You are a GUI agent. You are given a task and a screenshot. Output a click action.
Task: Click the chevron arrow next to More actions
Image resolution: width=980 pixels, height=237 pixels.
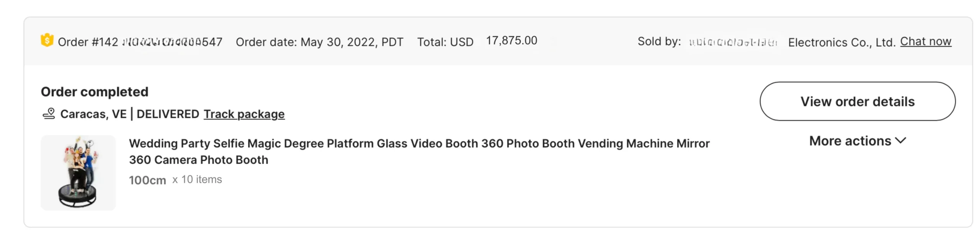click(x=901, y=141)
